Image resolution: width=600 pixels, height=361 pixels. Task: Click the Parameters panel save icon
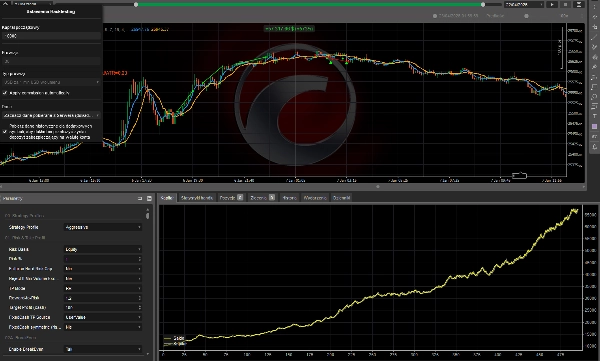(x=149, y=198)
